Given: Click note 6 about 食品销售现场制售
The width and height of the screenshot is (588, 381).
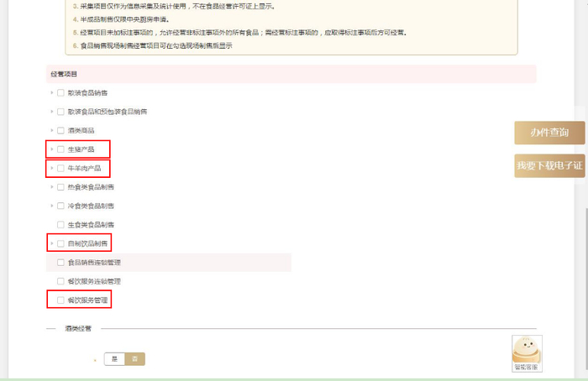Looking at the screenshot, I should tap(153, 45).
